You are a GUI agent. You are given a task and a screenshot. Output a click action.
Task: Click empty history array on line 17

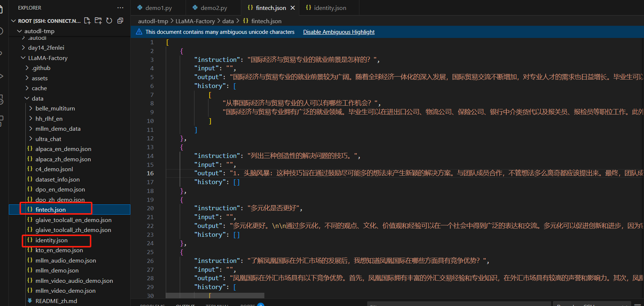[x=236, y=182]
